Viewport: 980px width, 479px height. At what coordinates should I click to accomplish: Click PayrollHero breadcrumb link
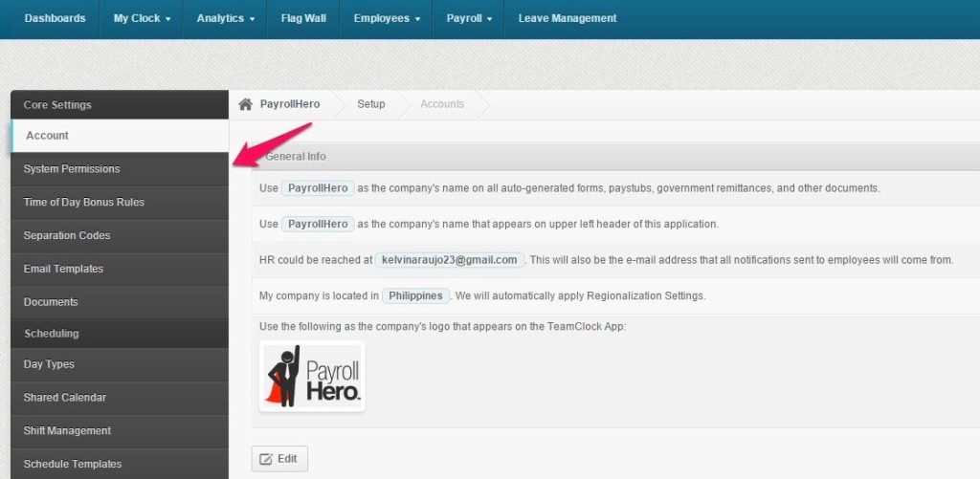[290, 104]
